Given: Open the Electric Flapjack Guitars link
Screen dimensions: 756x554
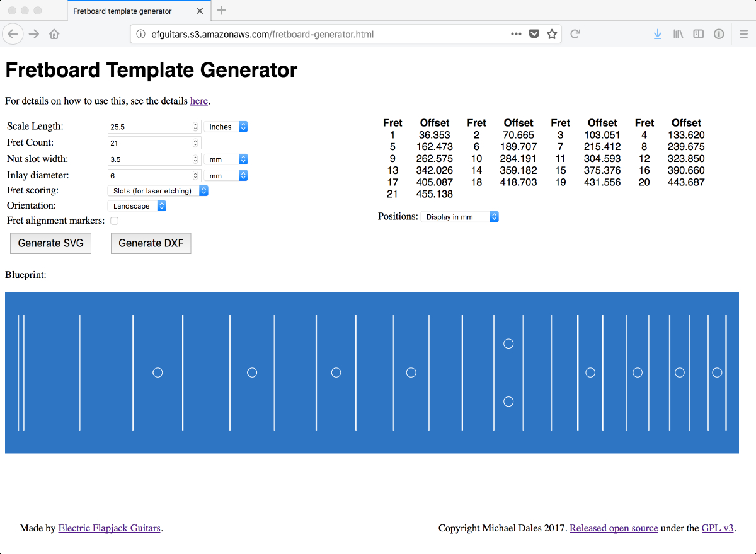Looking at the screenshot, I should (109, 528).
